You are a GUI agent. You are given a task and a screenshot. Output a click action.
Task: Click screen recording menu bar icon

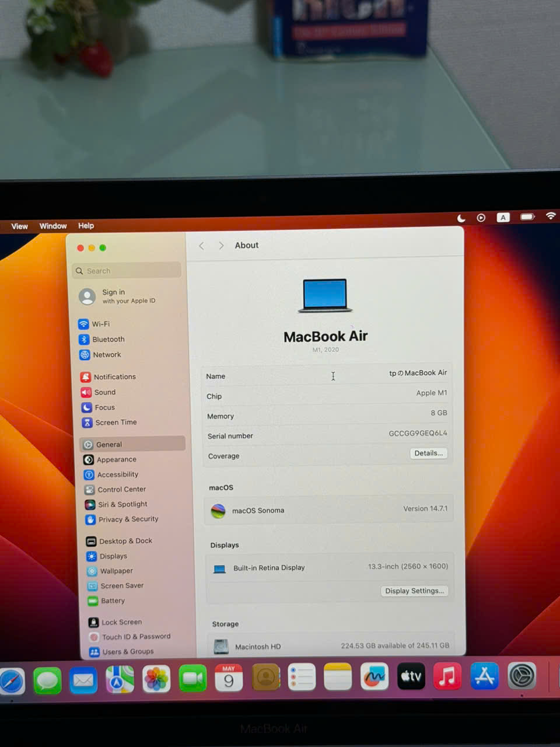point(481,218)
